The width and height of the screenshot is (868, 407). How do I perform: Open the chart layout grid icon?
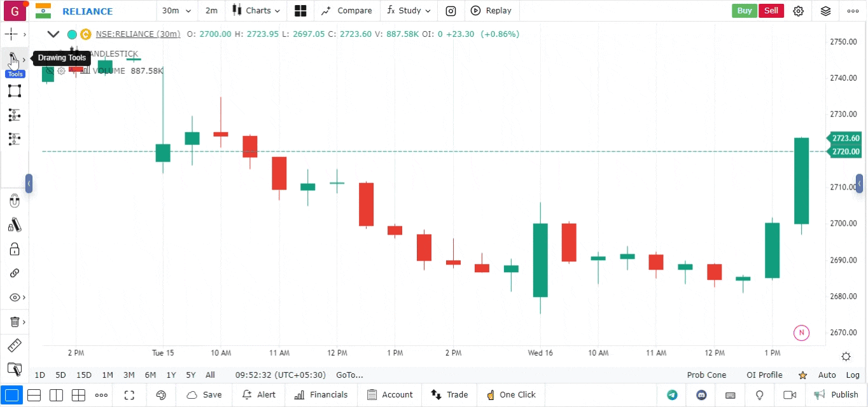300,11
